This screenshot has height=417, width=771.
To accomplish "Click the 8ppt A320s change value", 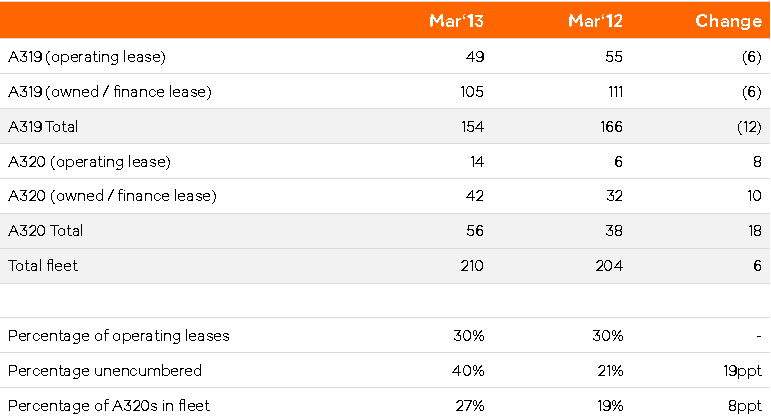I will [744, 406].
